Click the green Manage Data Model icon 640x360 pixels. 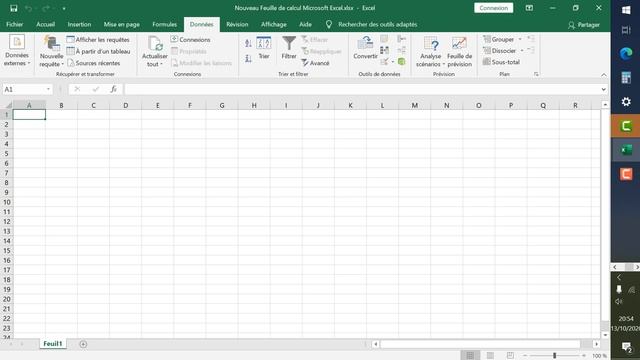pyautogui.click(x=402, y=62)
